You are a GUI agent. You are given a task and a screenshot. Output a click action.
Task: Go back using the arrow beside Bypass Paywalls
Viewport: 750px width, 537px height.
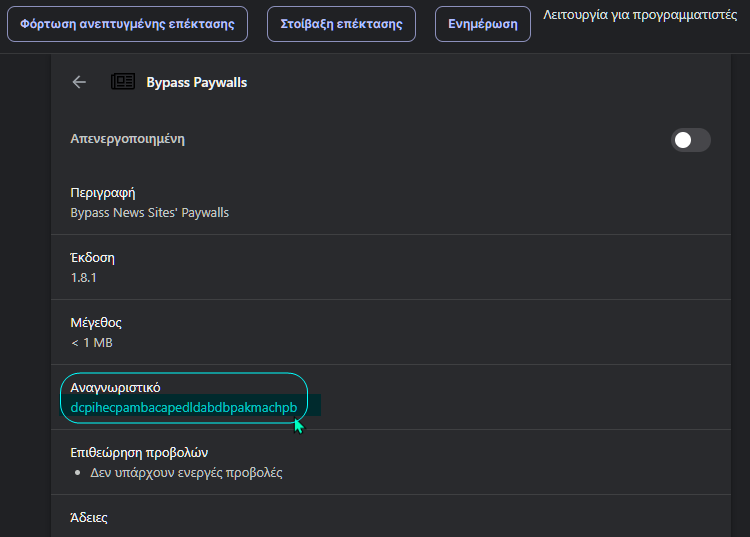(x=79, y=82)
